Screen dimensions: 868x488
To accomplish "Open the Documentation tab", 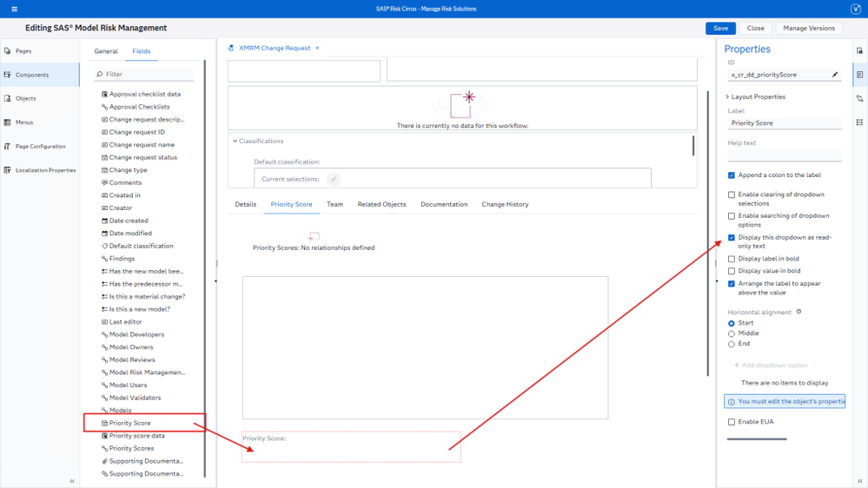I will pyautogui.click(x=443, y=205).
